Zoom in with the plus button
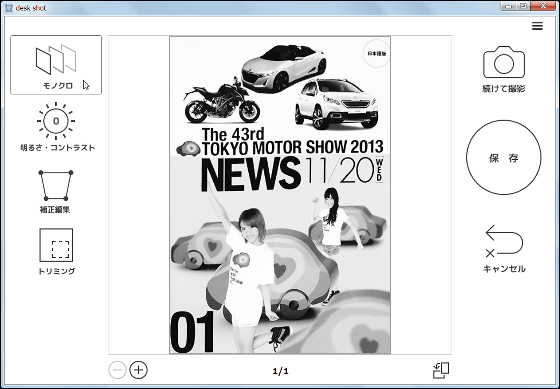The image size is (560, 389). point(139,370)
